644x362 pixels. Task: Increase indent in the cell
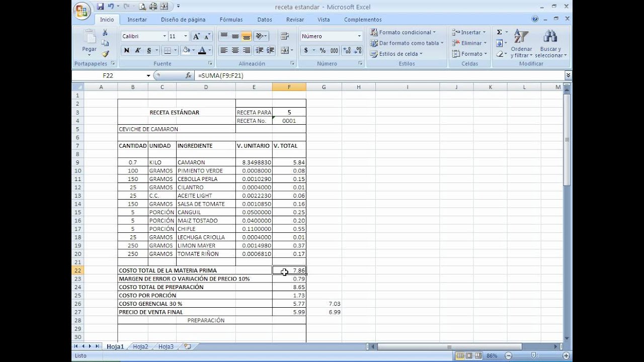click(x=271, y=50)
